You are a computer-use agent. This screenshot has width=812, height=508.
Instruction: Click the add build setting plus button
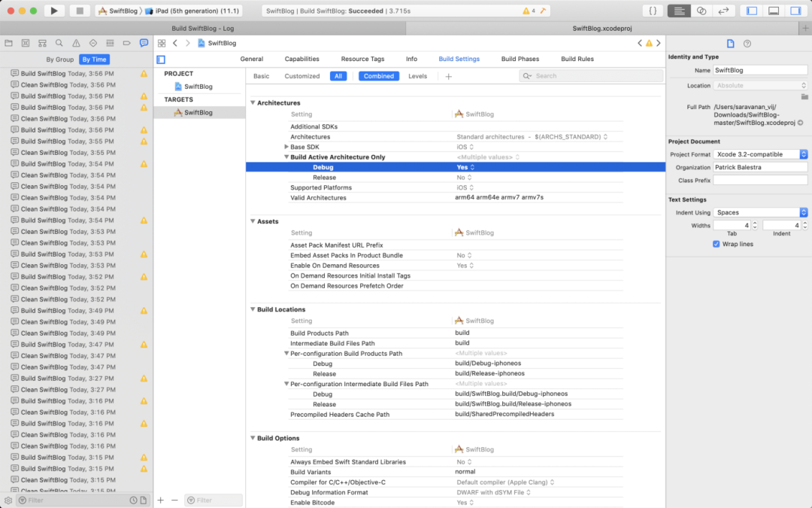coord(448,76)
